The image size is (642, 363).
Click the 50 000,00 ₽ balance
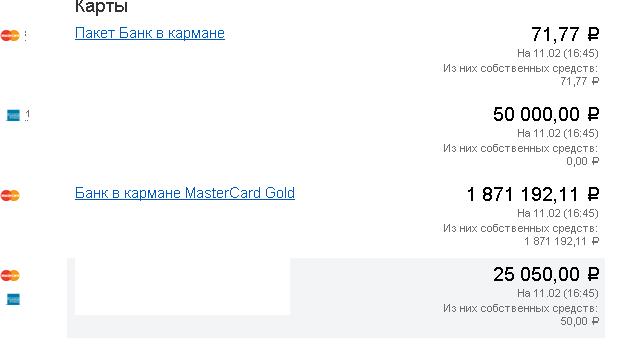(546, 114)
